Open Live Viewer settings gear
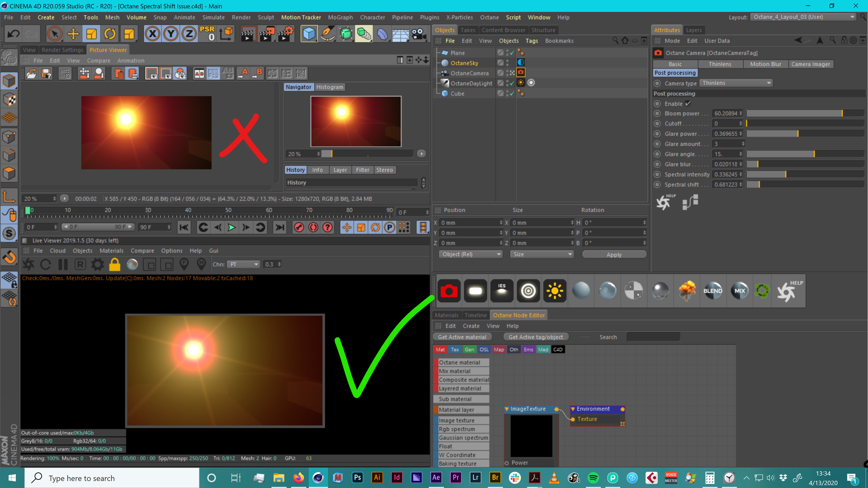868x488 pixels. [97, 265]
